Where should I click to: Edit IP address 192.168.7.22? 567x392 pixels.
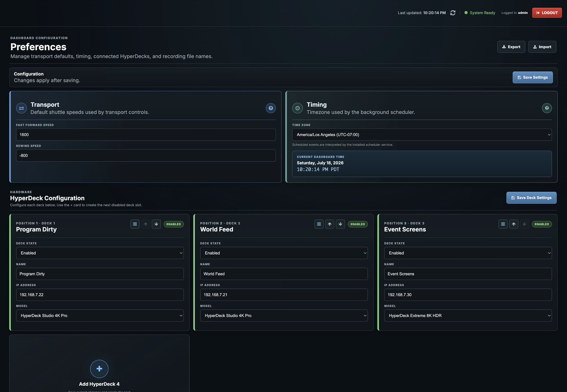tap(100, 295)
